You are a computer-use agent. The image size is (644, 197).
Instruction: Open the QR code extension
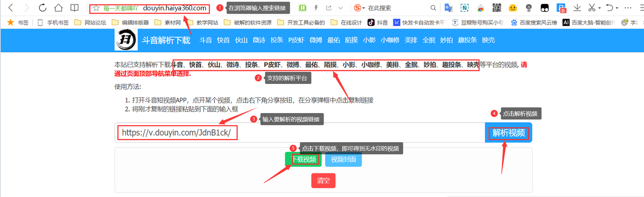pyautogui.click(x=496, y=8)
